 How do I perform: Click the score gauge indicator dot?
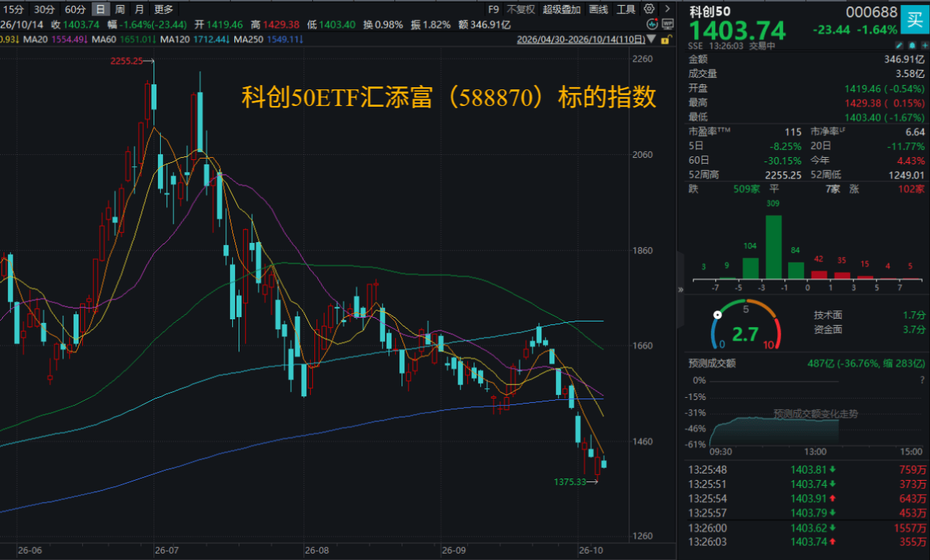click(x=717, y=315)
